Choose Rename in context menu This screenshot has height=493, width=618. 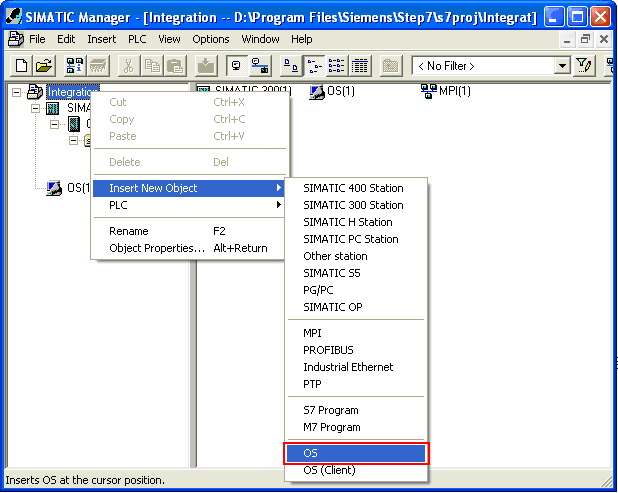click(x=188, y=231)
